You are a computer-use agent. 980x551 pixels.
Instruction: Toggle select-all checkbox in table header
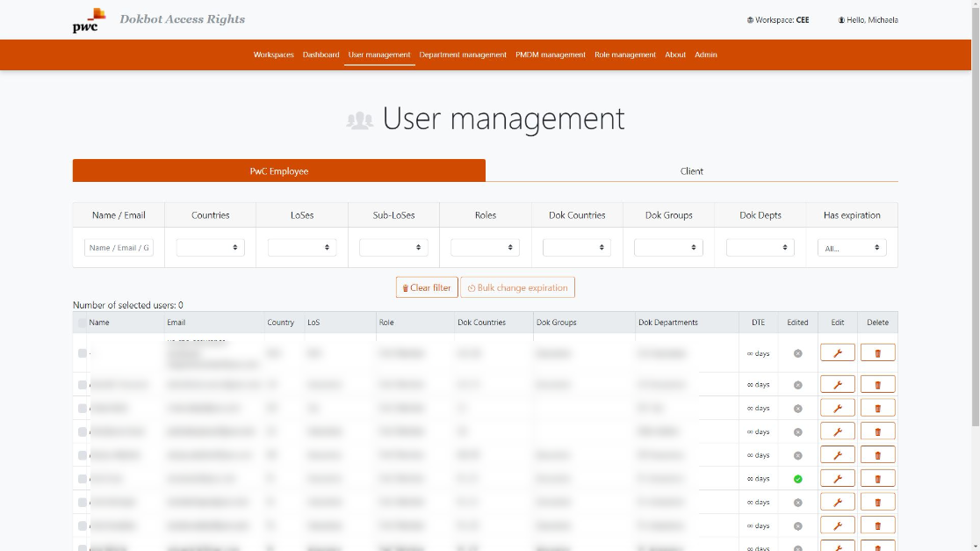pos(82,323)
